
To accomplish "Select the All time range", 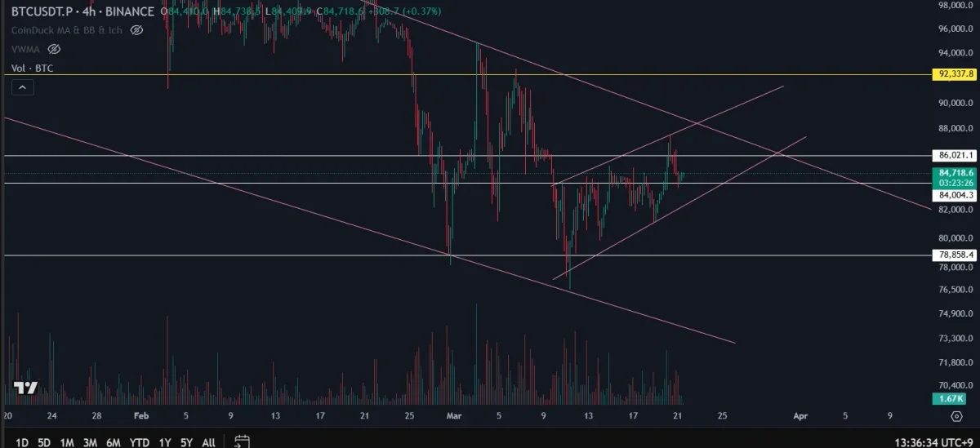I will pos(208,442).
